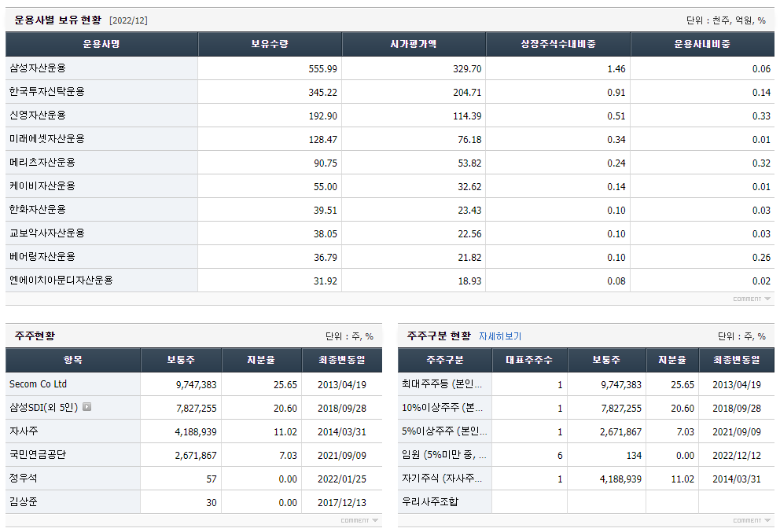Click the 1.46 상장주식수내비중 value
This screenshot has height=532, width=780.
(x=616, y=69)
